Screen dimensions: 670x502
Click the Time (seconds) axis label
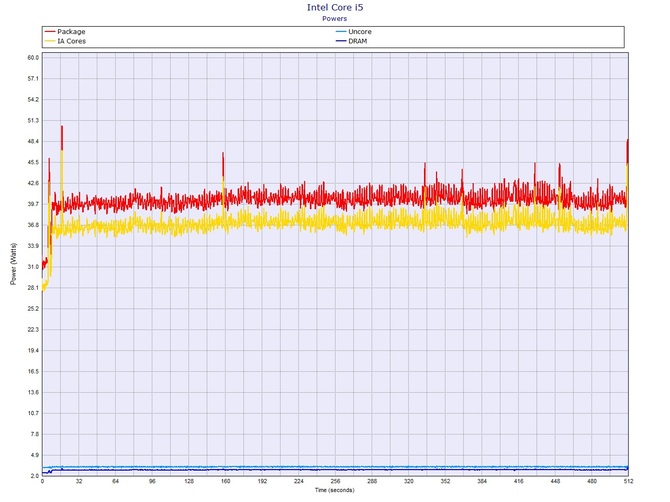tap(335, 490)
